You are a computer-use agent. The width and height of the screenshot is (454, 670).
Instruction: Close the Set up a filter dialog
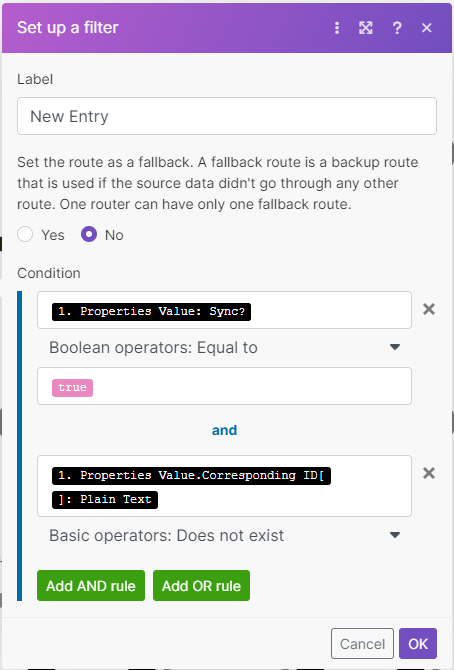[x=427, y=28]
